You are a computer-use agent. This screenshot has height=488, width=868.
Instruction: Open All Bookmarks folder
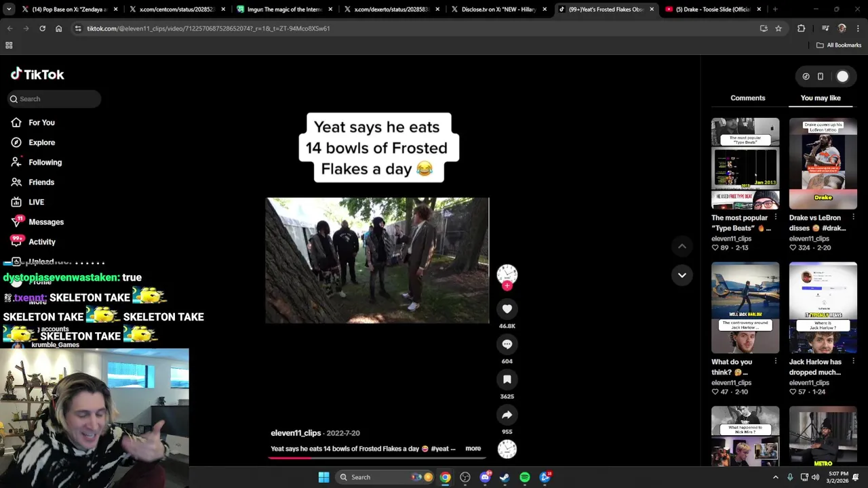(839, 45)
